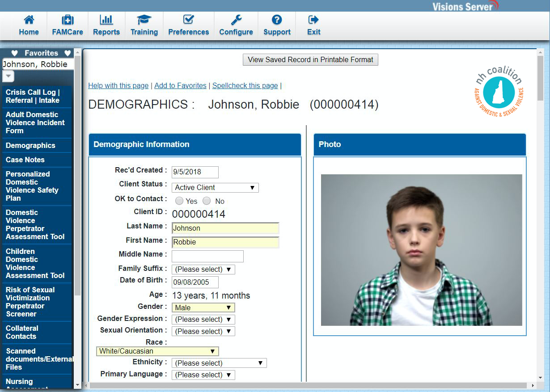
Task: Click the Date of Birth field
Action: tap(195, 282)
